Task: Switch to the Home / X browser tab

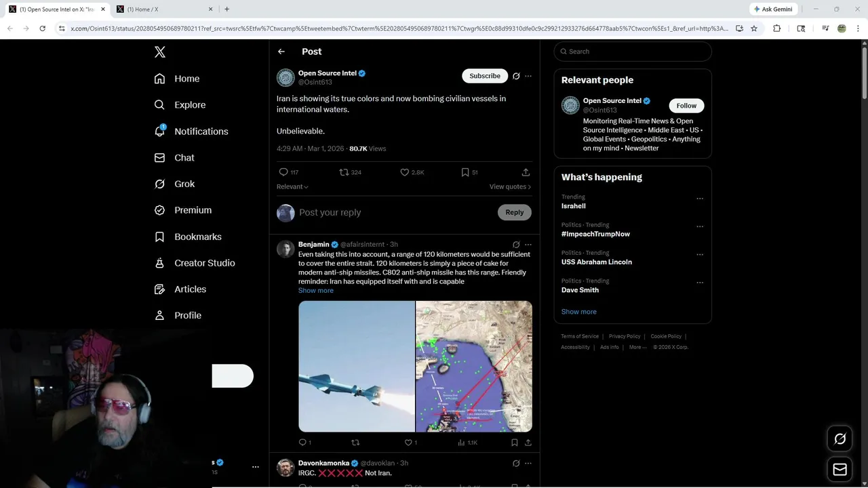Action: [x=163, y=9]
